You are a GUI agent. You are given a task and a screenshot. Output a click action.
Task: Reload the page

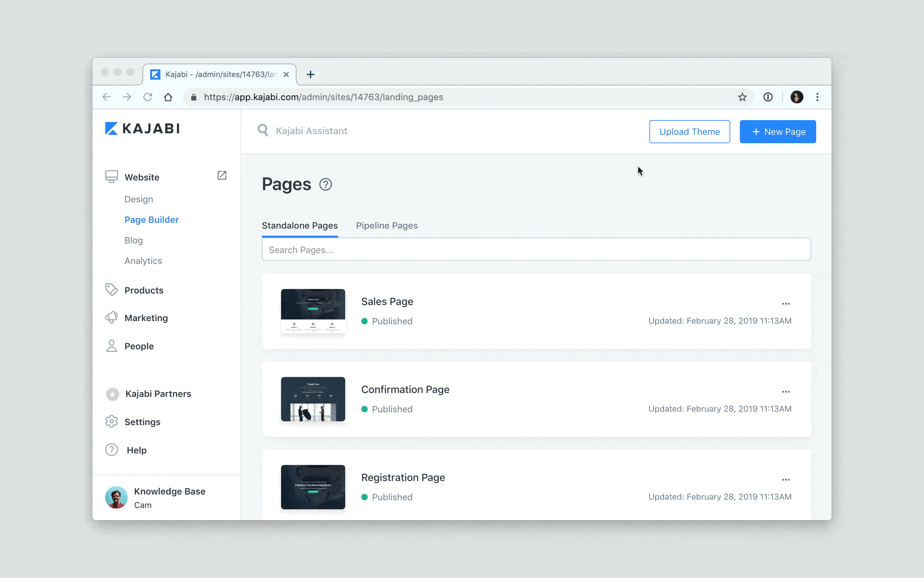(148, 97)
